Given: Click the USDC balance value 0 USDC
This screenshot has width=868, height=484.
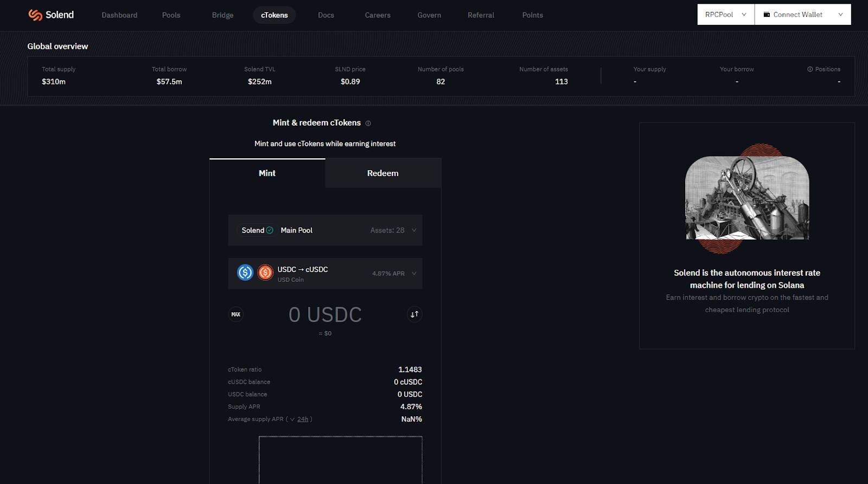Looking at the screenshot, I should coord(410,395).
